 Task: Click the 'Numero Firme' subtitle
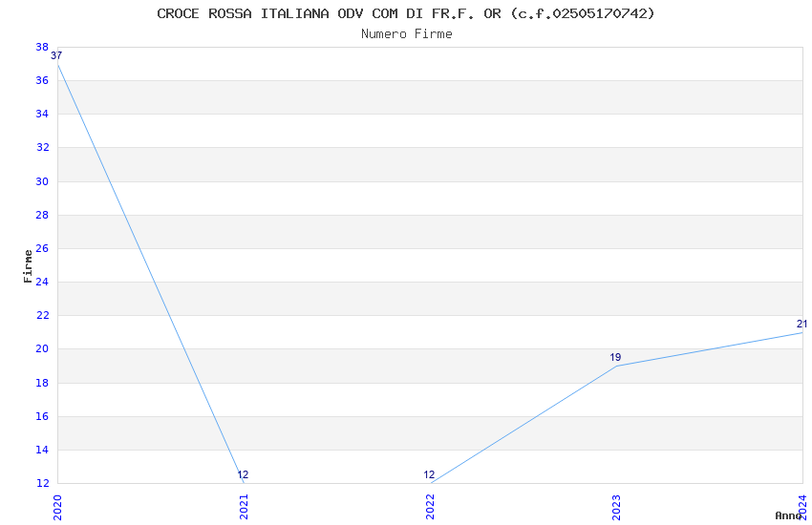click(x=407, y=34)
